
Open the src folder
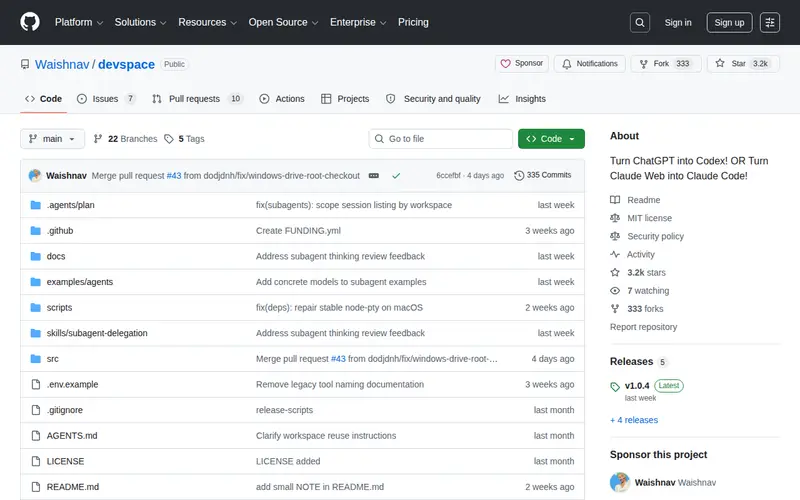pyautogui.click(x=52, y=359)
